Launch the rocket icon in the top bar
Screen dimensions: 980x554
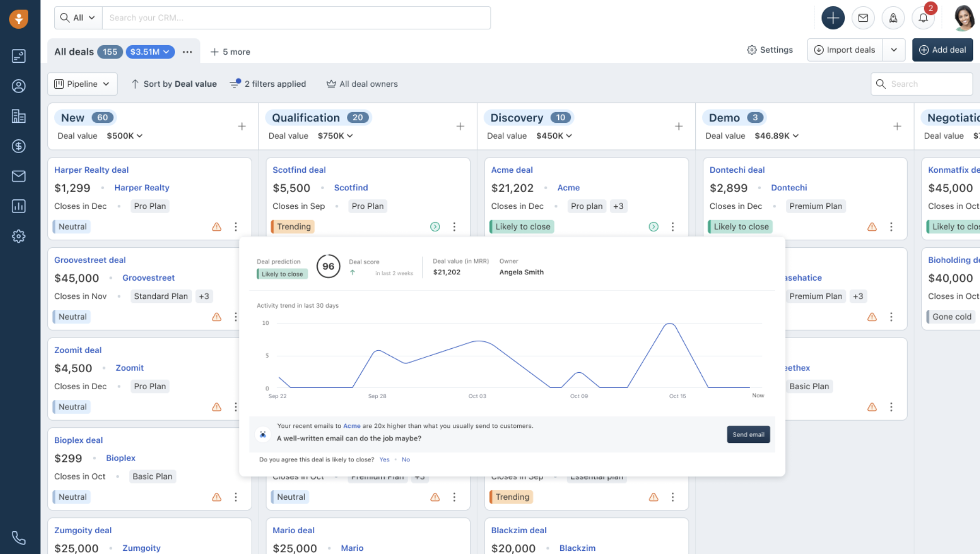point(893,18)
